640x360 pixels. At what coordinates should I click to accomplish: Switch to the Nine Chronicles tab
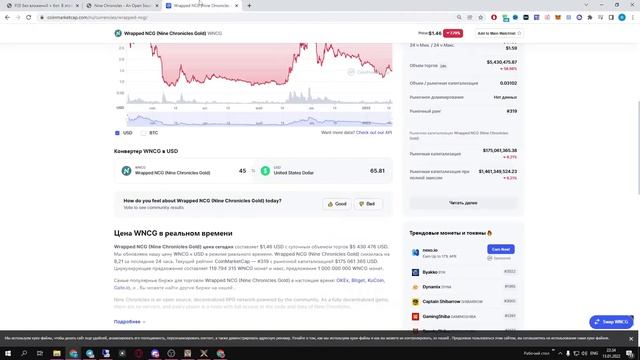[x=122, y=6]
